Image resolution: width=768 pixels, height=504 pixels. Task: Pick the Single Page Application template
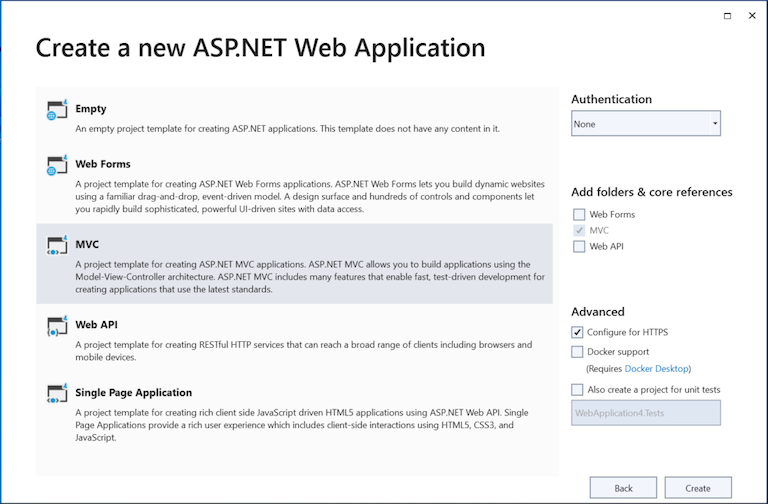pos(134,393)
